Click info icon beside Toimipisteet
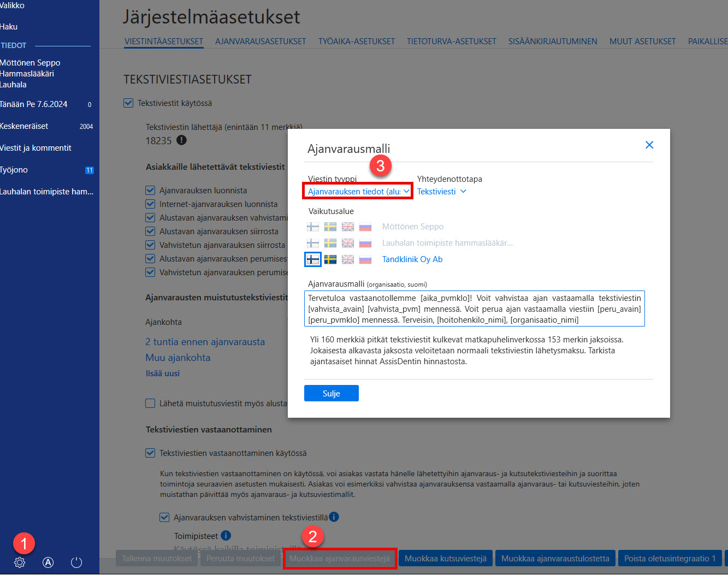This screenshot has height=581, width=728. (x=226, y=535)
